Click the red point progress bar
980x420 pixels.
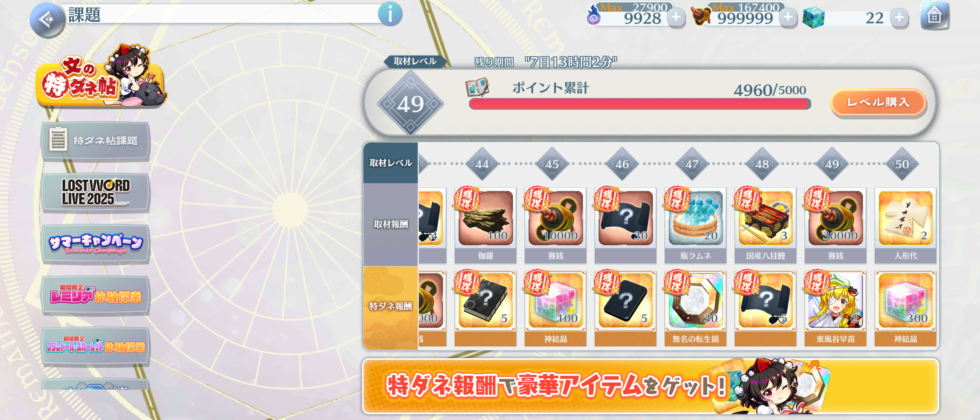pyautogui.click(x=640, y=103)
